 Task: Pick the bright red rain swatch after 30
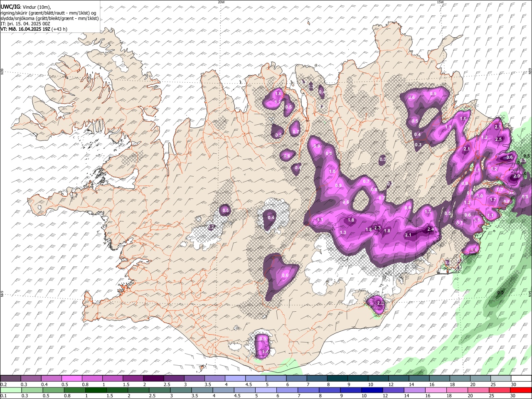(521, 390)
